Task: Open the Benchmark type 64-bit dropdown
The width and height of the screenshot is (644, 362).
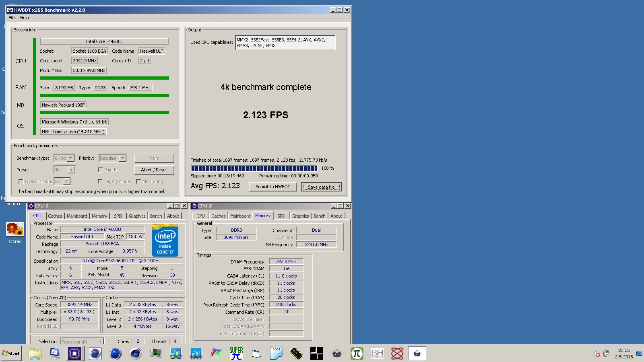Action: (64, 158)
